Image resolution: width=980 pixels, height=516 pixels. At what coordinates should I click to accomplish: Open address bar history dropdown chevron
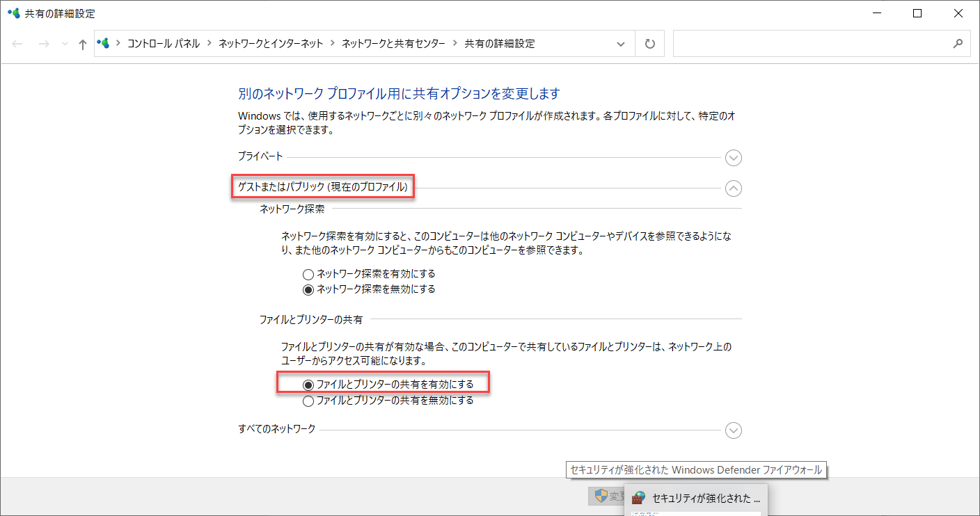(621, 44)
